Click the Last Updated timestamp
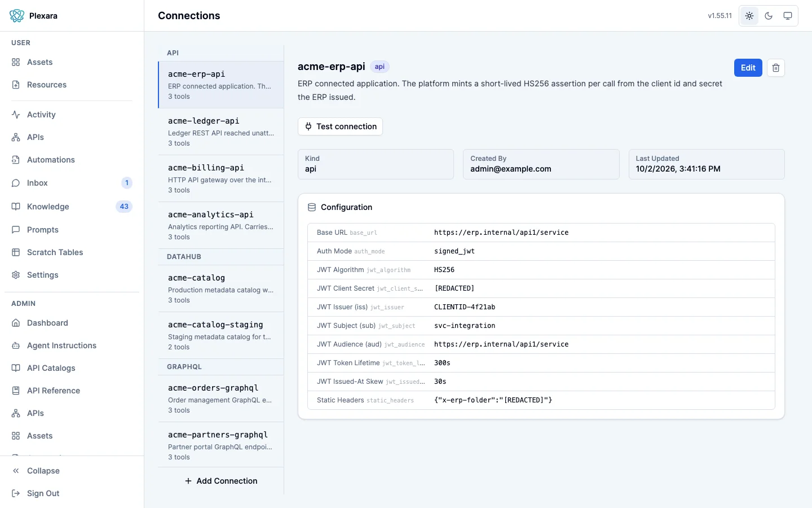This screenshot has width=812, height=508. 678,169
